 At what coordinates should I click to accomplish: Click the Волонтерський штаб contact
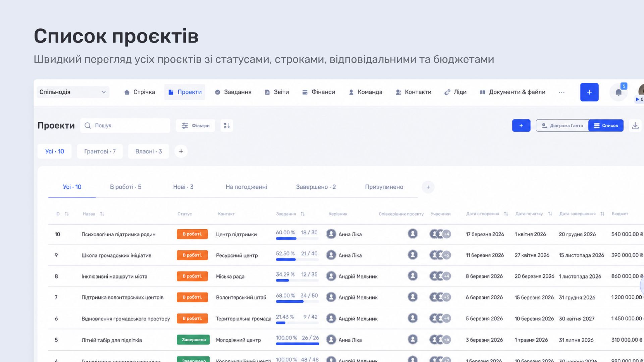pos(241,297)
